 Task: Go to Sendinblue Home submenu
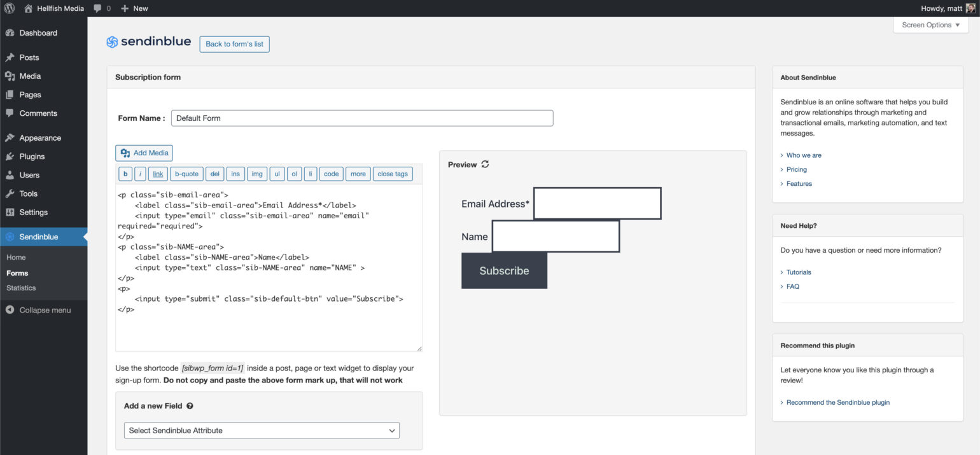16,257
